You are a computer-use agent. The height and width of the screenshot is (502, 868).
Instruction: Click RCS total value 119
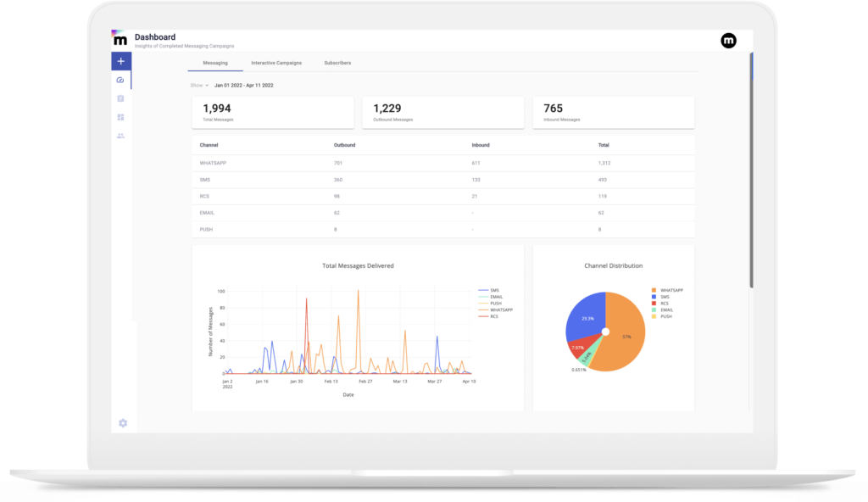coord(603,197)
